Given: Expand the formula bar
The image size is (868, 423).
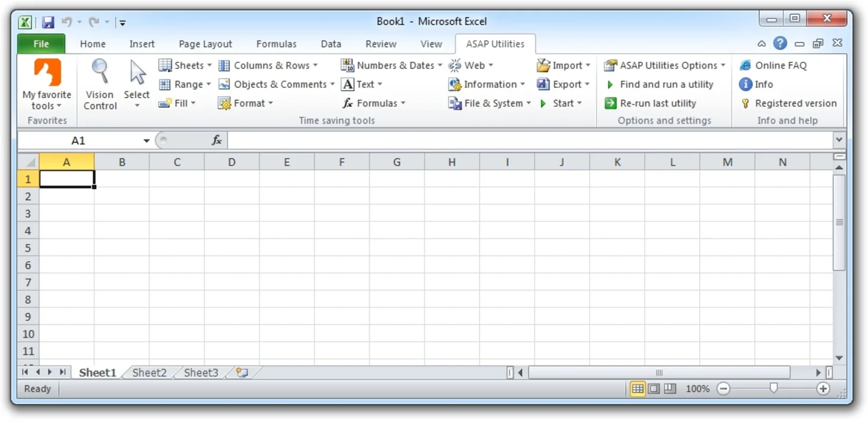Looking at the screenshot, I should [839, 140].
